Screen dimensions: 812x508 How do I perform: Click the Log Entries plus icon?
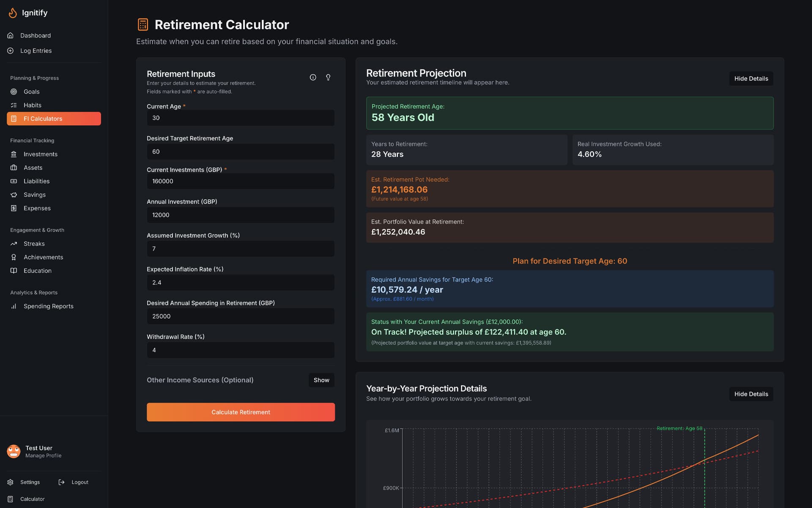[x=11, y=51]
